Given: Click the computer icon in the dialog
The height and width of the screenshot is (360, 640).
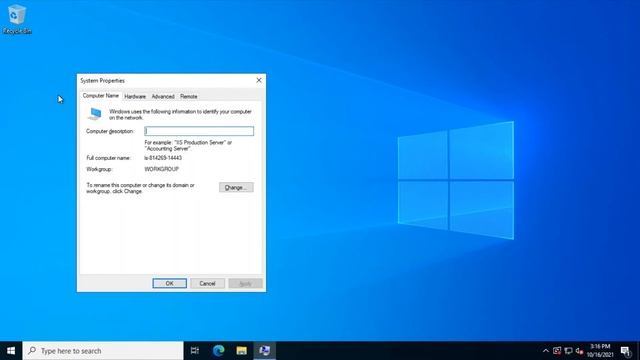Looking at the screenshot, I should tap(95, 114).
